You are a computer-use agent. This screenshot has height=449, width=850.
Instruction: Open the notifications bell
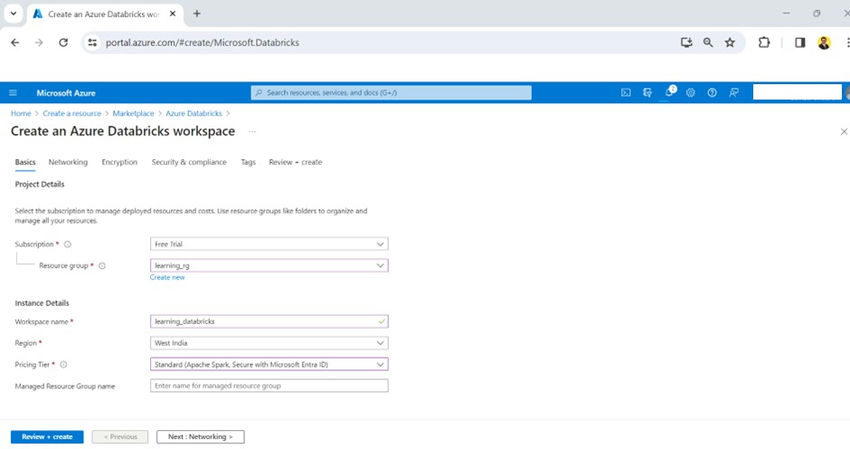(x=669, y=92)
